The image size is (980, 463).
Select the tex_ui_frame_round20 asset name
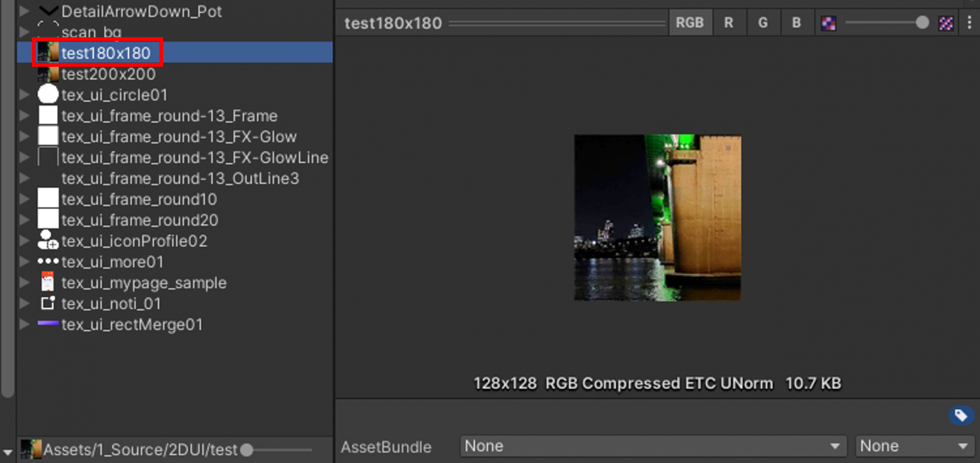pyautogui.click(x=140, y=220)
